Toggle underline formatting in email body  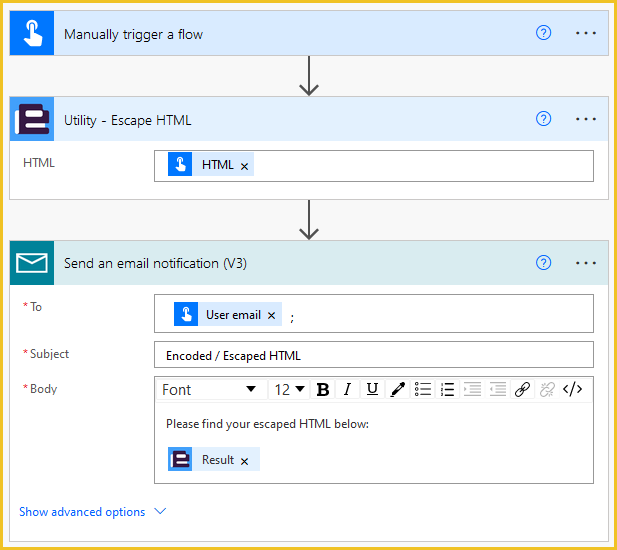pyautogui.click(x=372, y=390)
